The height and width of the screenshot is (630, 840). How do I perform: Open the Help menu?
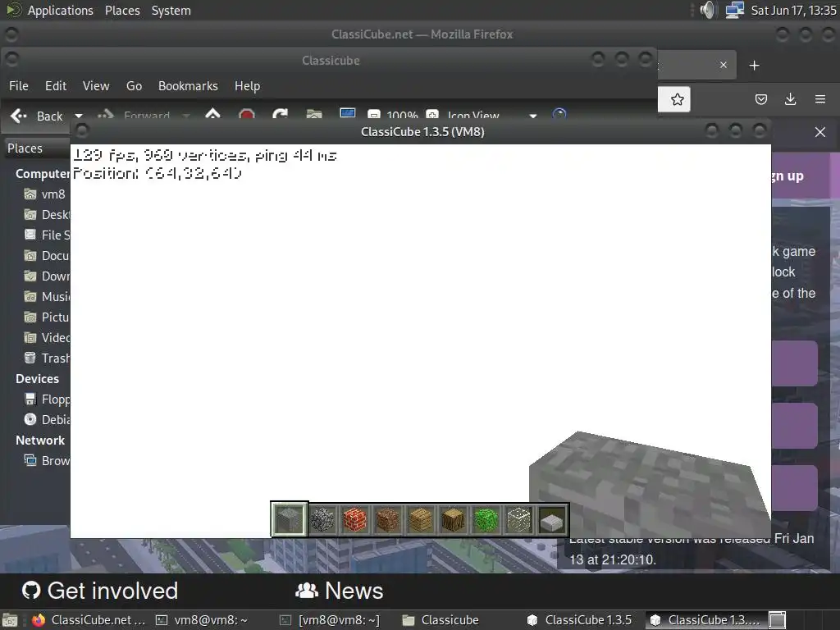tap(247, 85)
